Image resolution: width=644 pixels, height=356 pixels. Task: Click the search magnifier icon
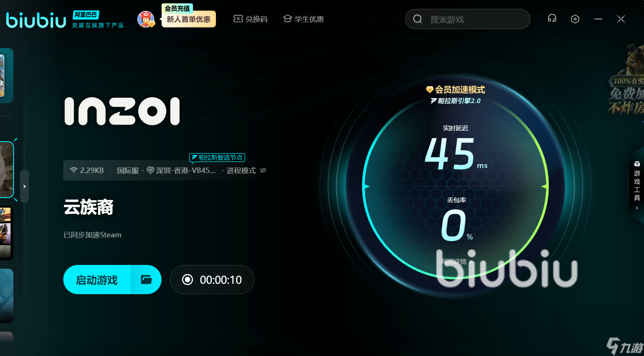418,19
